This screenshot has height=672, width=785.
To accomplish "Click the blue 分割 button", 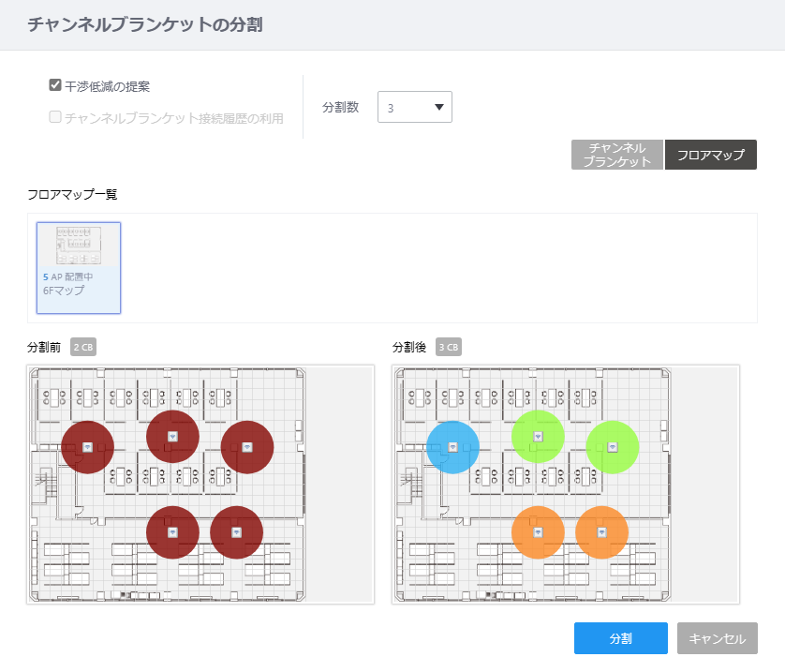I will coord(621,638).
